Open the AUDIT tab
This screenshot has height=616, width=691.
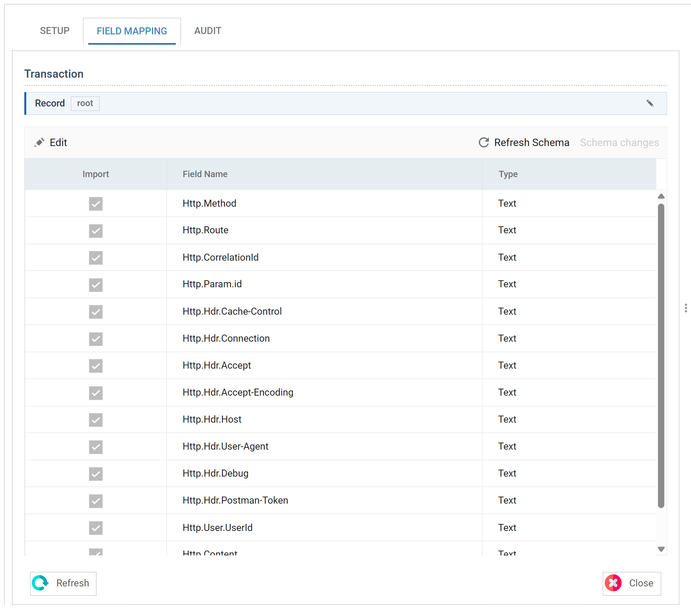[208, 31]
